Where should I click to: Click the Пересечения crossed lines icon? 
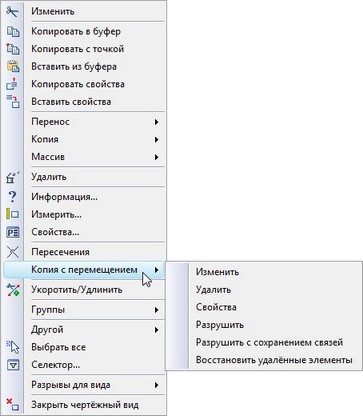pyautogui.click(x=13, y=252)
